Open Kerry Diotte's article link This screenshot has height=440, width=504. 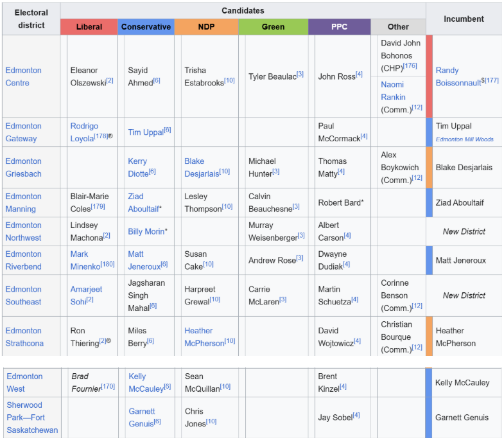point(138,167)
